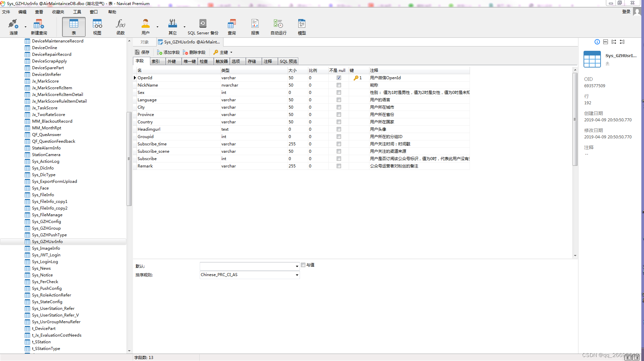The width and height of the screenshot is (644, 361).
Task: Select the Sys_ImageInfo table in tree
Action: point(46,248)
